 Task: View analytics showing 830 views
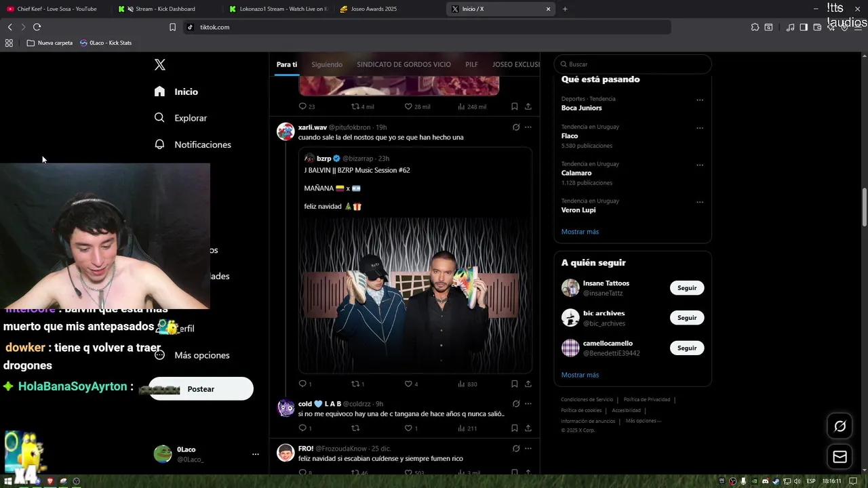[468, 384]
